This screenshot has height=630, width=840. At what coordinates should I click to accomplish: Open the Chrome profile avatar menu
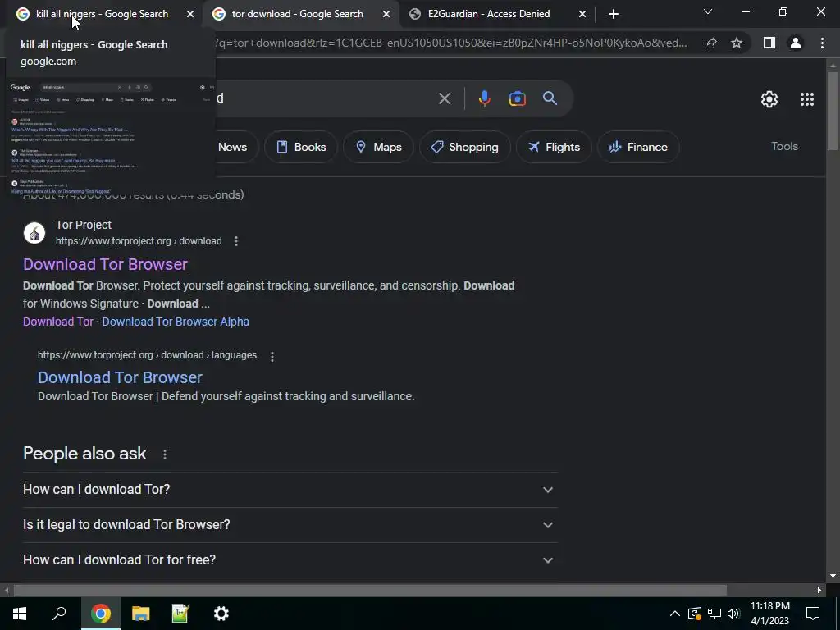pos(796,43)
